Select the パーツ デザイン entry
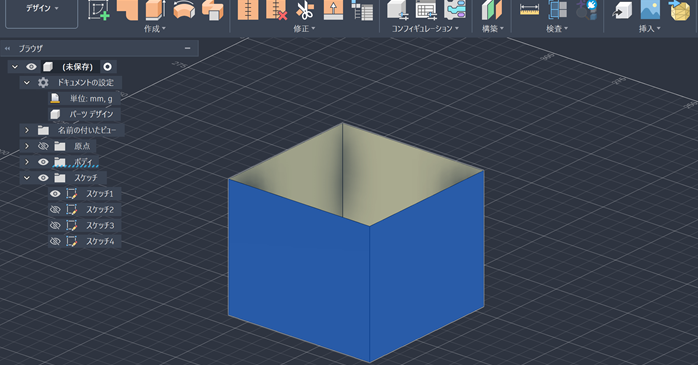 (x=91, y=114)
